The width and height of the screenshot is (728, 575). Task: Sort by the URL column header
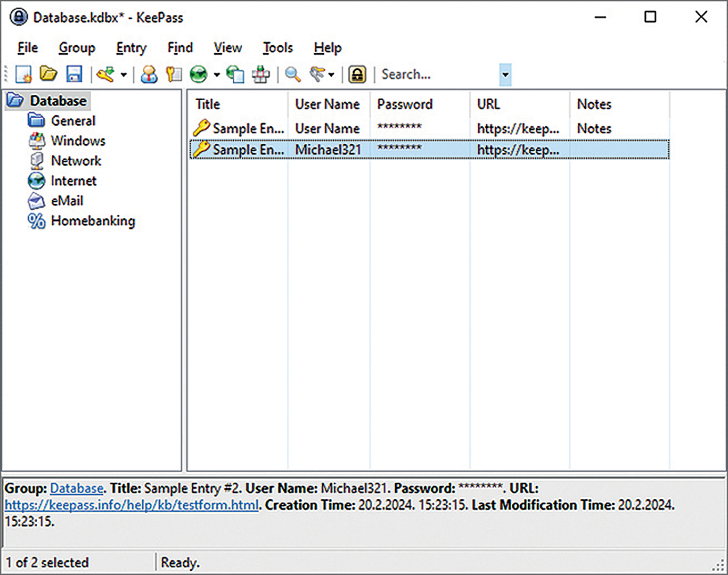(x=520, y=104)
